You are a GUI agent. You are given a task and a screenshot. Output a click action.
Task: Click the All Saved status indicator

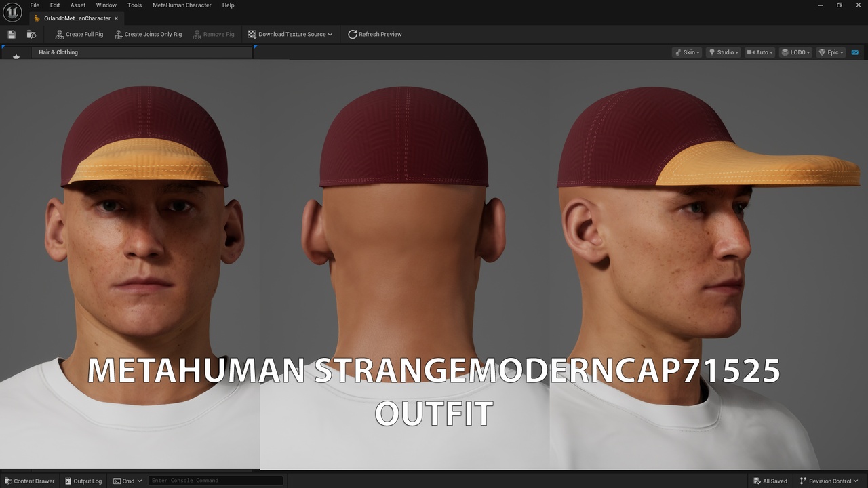point(770,481)
